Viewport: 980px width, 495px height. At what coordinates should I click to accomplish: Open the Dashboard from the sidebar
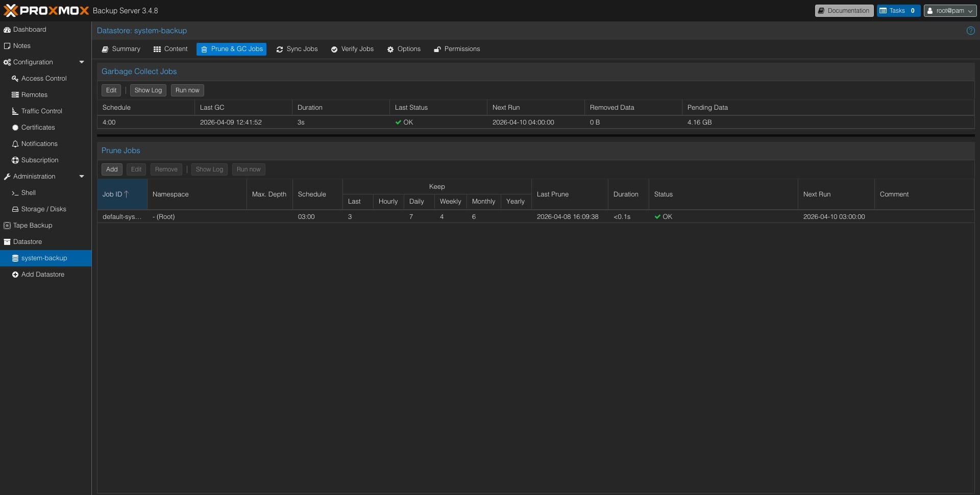[30, 30]
